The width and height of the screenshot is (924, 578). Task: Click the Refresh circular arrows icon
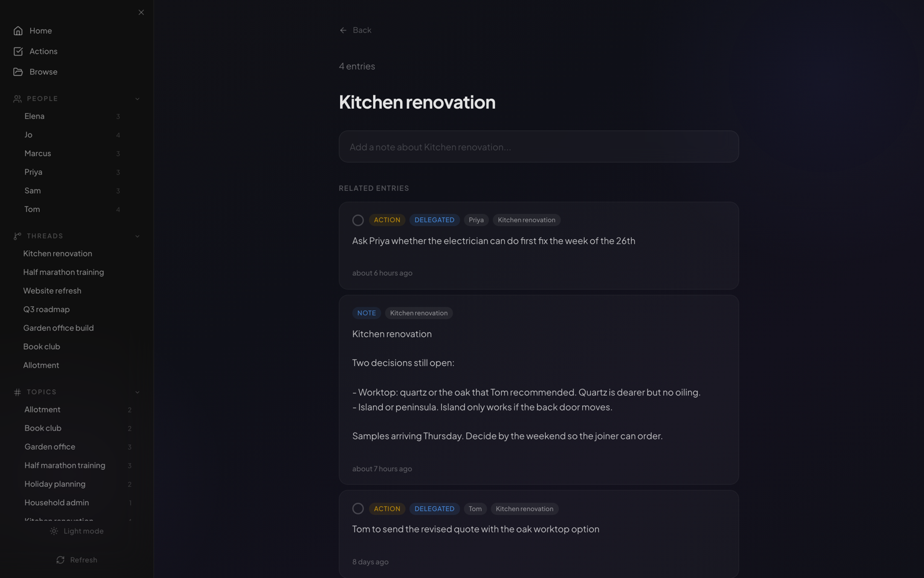[60, 560]
